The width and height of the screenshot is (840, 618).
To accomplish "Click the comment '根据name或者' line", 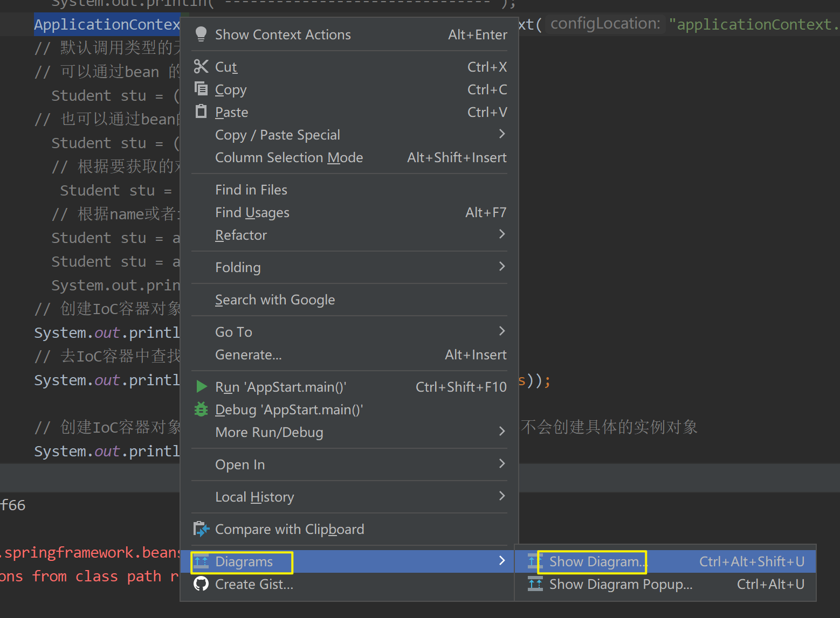I will click(116, 213).
